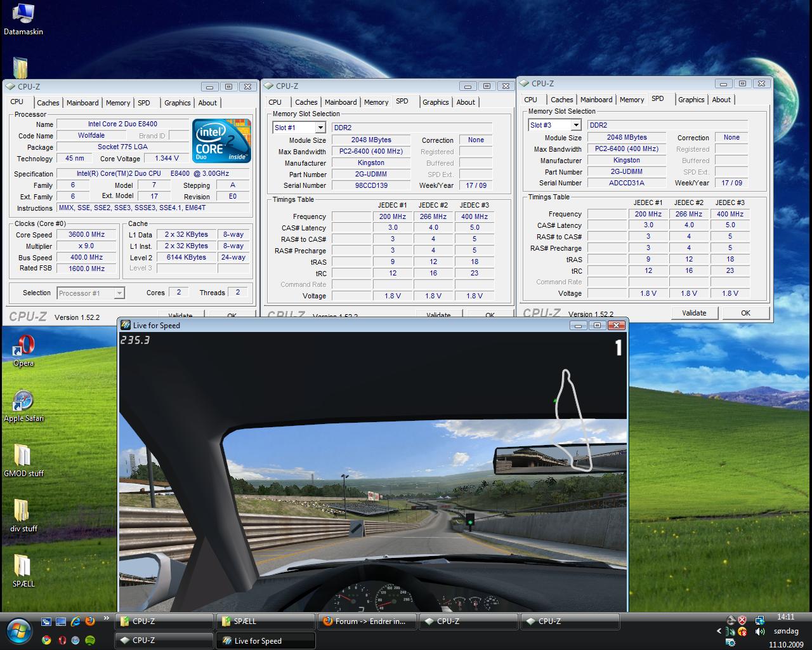Select Graphics tab in rightmost CPU-Z window
The image size is (812, 650).
click(691, 100)
